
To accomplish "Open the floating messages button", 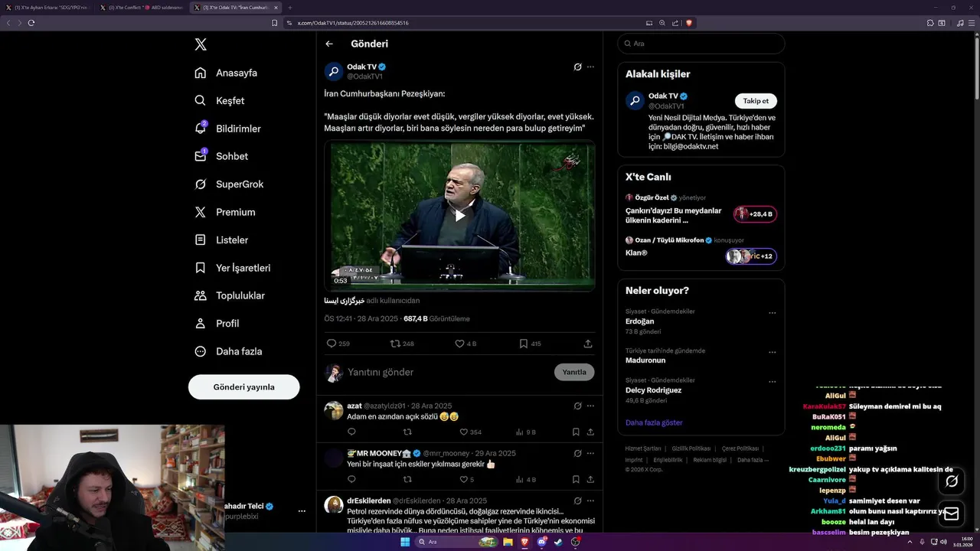I will pos(952,514).
